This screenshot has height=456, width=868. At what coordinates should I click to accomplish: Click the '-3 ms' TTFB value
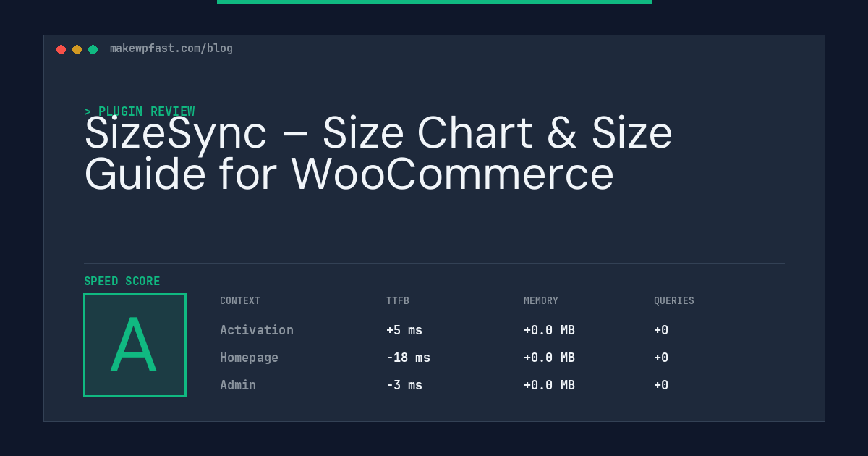(x=404, y=385)
